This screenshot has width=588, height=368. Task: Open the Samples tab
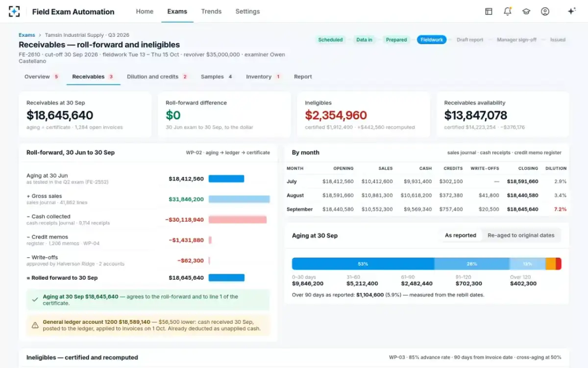(x=217, y=77)
